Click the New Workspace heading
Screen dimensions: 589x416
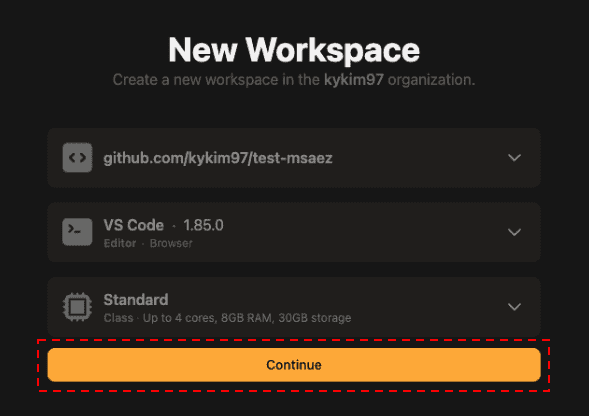click(294, 50)
